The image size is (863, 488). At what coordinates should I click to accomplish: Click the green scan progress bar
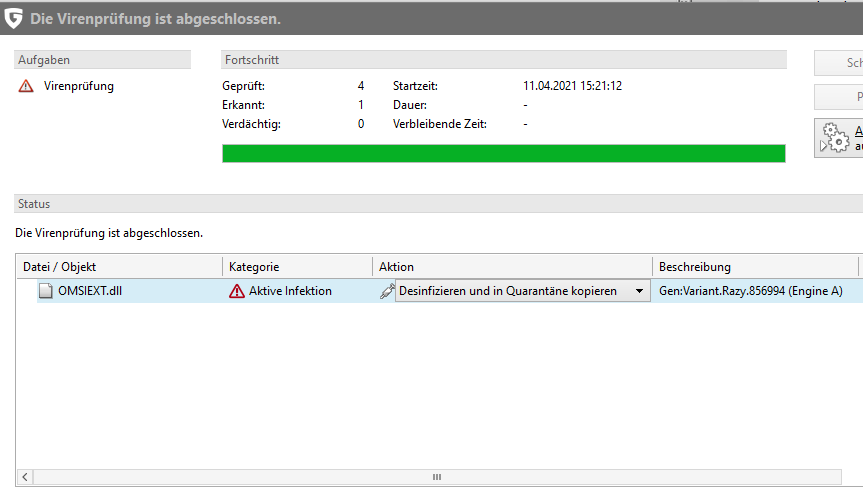point(503,153)
